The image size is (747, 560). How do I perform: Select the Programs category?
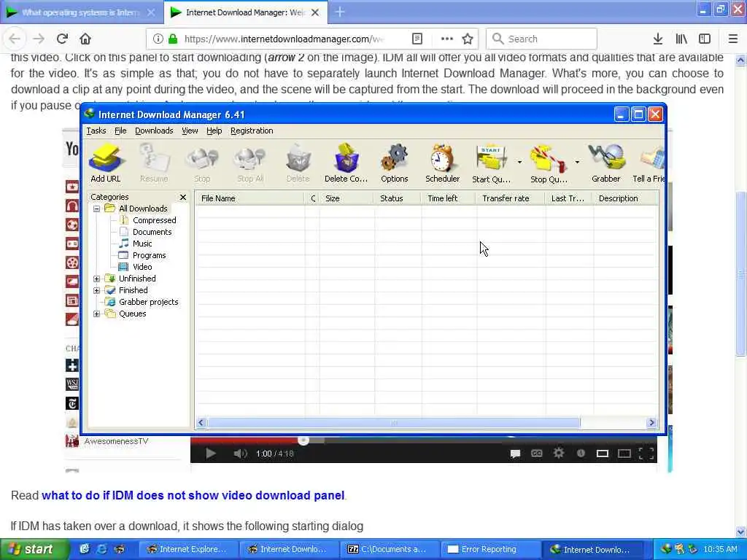[149, 255]
